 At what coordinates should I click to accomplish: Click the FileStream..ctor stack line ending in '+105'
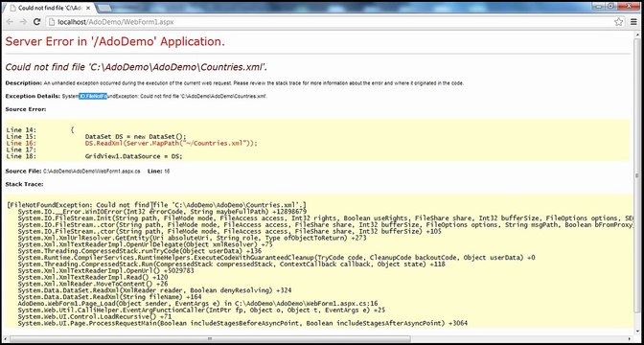[x=230, y=232]
